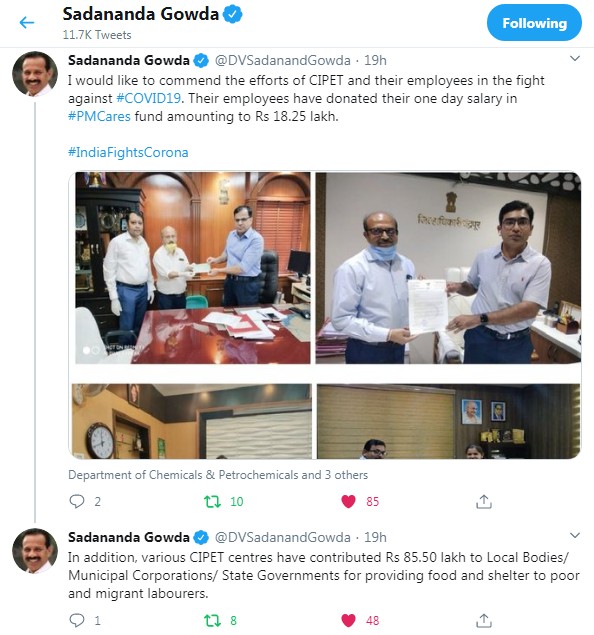Open the #IndiaFightsCorona hashtag
This screenshot has width=594, height=635.
tap(128, 153)
